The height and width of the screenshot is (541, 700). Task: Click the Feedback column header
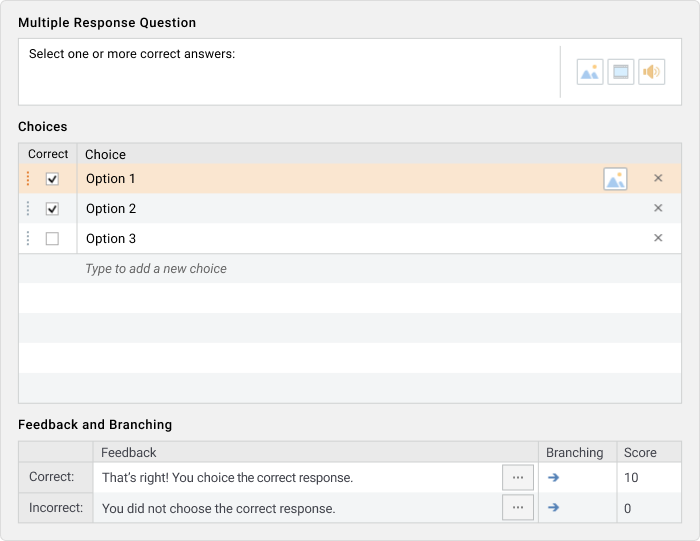(129, 453)
